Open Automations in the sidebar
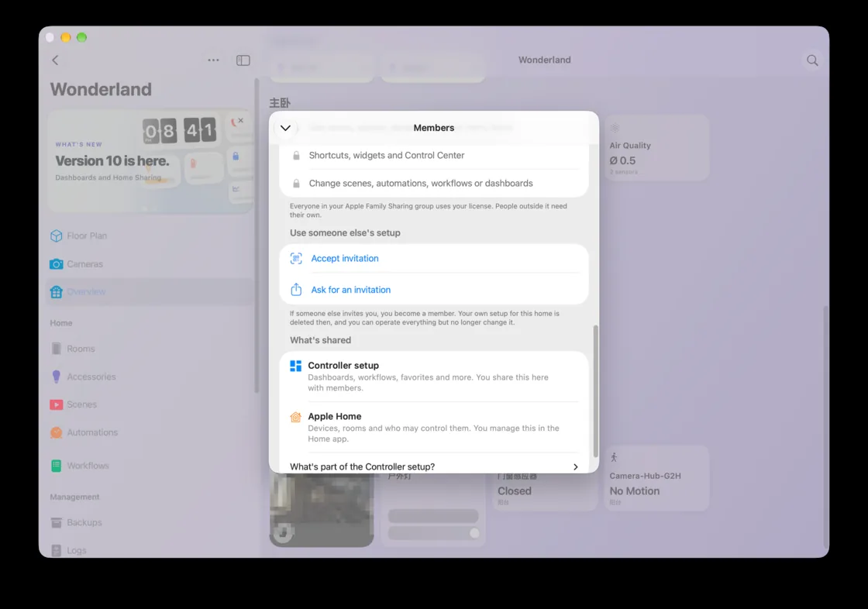This screenshot has width=868, height=609. [150, 432]
